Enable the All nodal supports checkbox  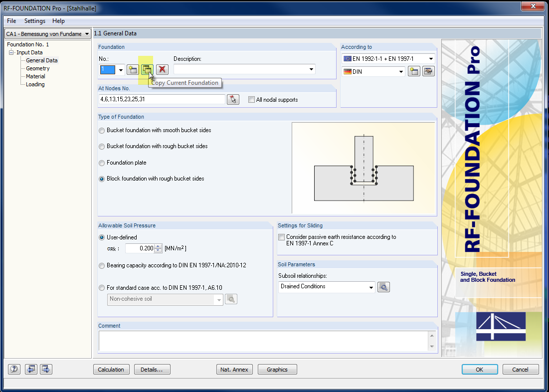point(251,99)
